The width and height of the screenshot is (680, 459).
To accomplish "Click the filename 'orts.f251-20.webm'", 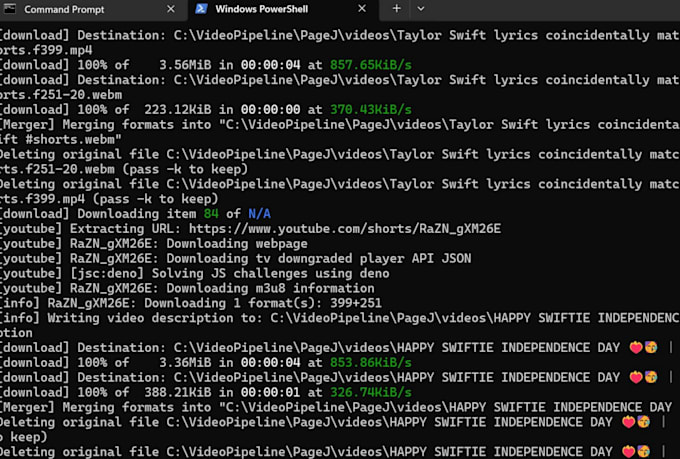I will coord(61,95).
